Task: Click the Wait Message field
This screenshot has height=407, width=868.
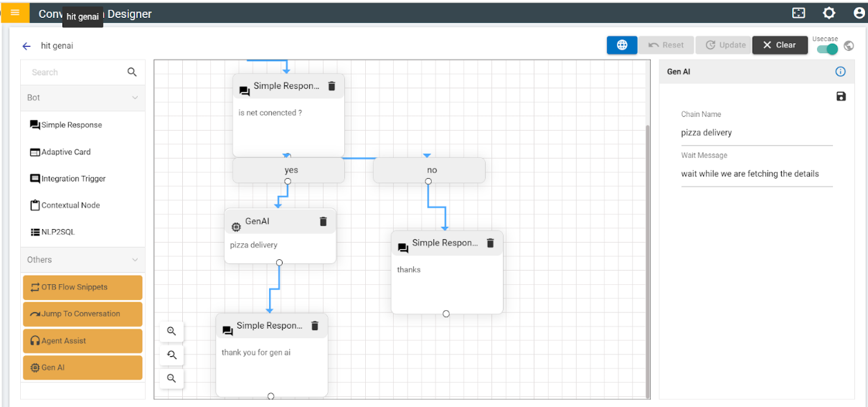Action: coord(757,174)
